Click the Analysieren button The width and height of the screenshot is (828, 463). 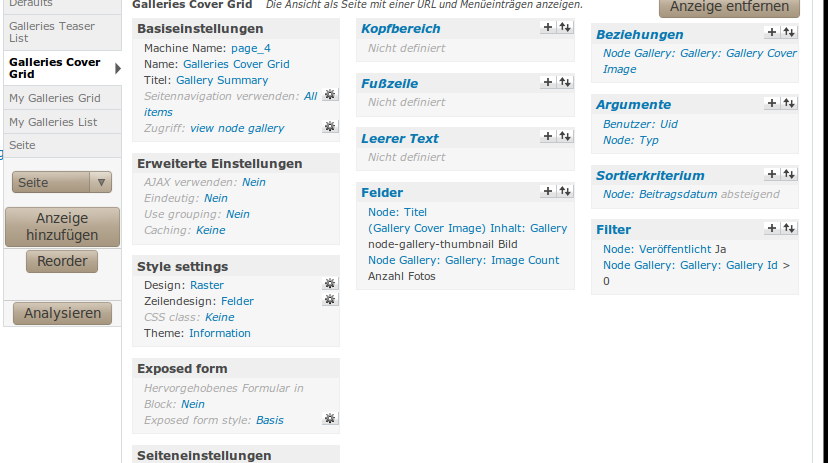(x=62, y=313)
